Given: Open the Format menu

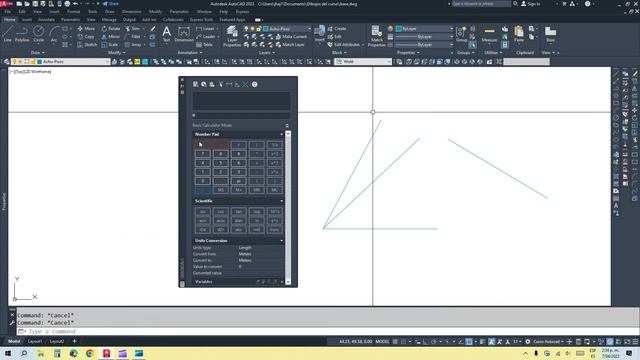Looking at the screenshot, I should click(73, 12).
